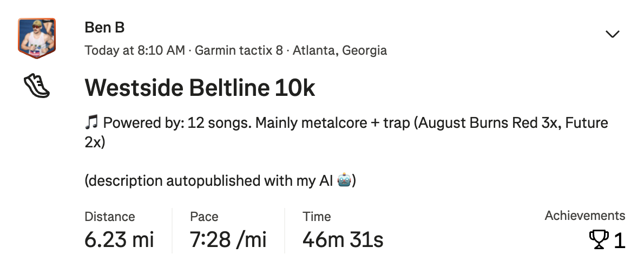Image resolution: width=644 pixels, height=273 pixels.
Task: Click the robot emoji in the description
Action: pos(344,180)
